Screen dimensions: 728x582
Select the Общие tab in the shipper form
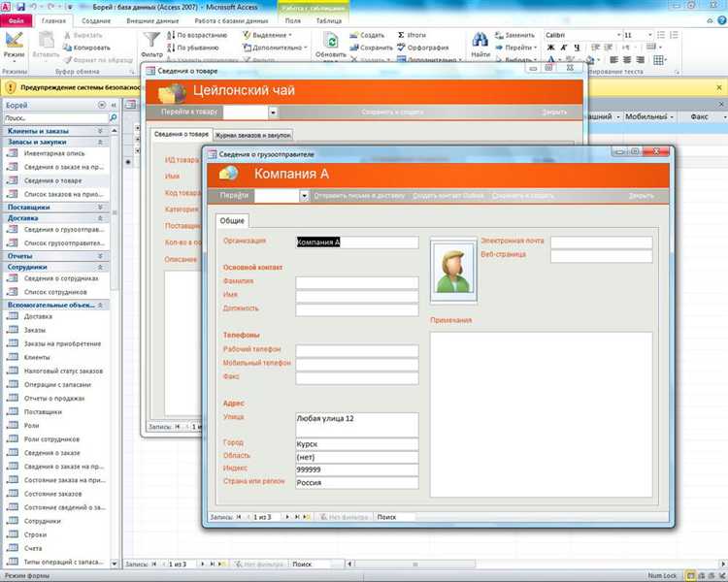pos(232,220)
